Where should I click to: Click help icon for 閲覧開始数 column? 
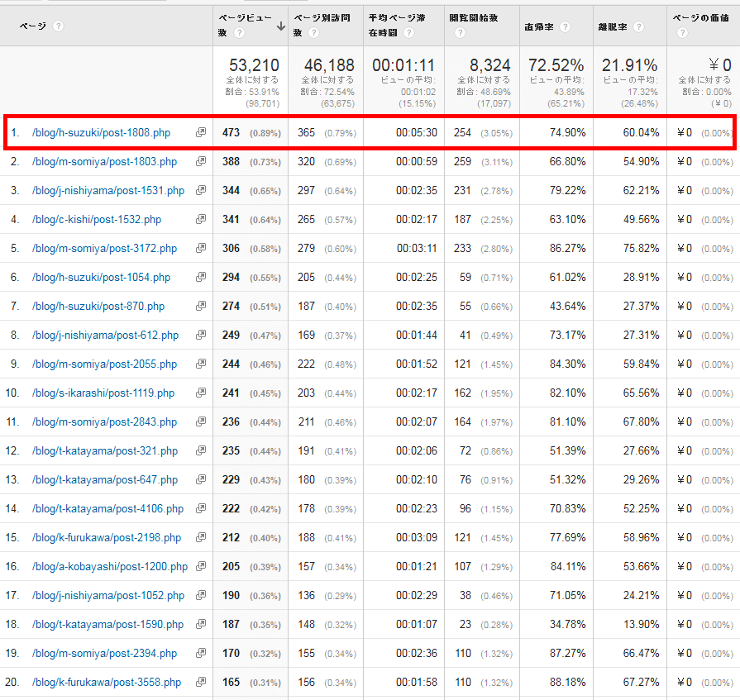click(460, 33)
